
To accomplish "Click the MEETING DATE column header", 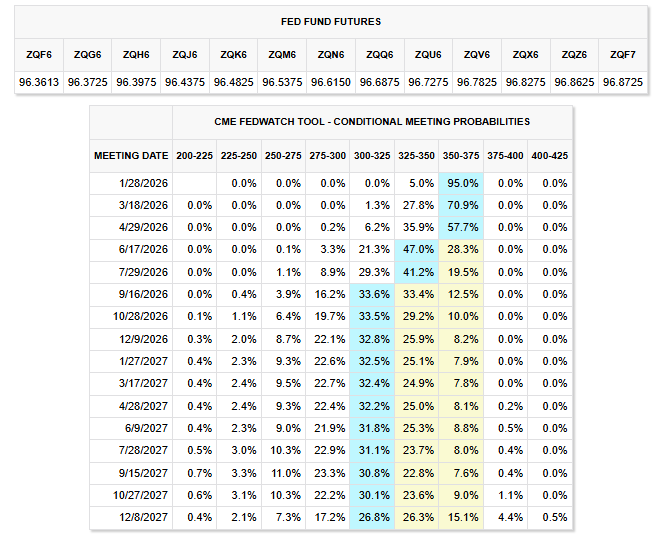I will [131, 156].
